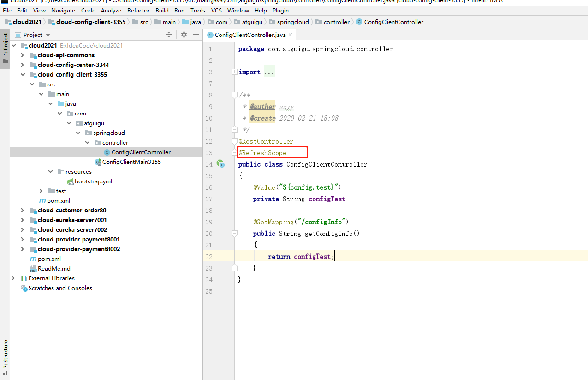Expand External Libraries node
Screen dimensions: 588x380
point(13,278)
